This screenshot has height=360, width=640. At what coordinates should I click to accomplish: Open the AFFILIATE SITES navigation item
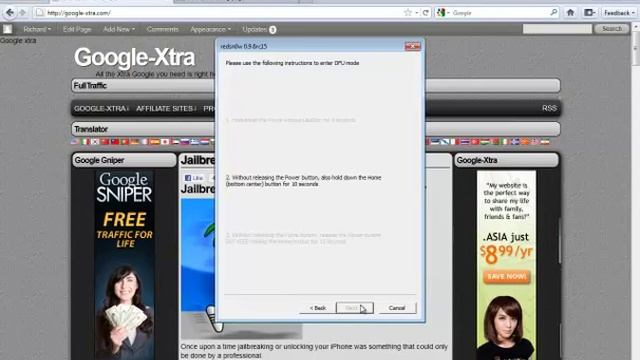(165, 109)
